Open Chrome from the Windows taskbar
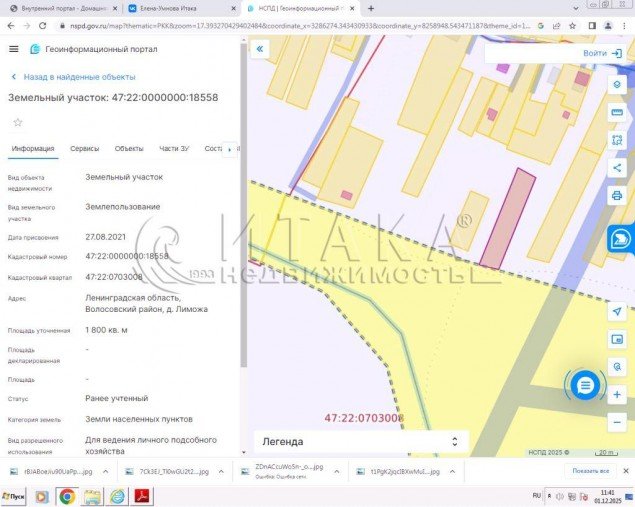 coord(66,495)
